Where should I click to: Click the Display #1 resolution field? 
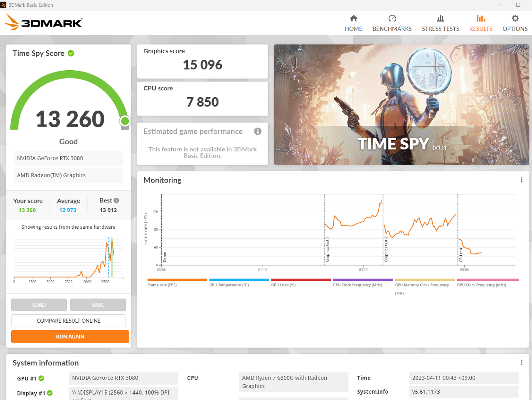(x=123, y=393)
